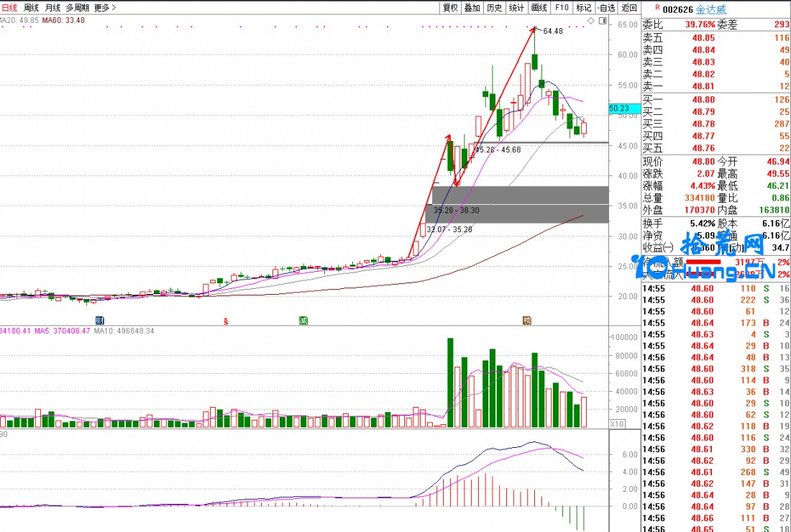The image size is (791, 532).
Task: Click the MA60: 33.48 indicator label
Action: (x=63, y=21)
